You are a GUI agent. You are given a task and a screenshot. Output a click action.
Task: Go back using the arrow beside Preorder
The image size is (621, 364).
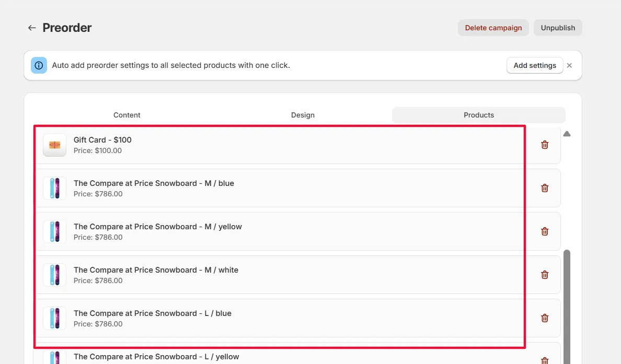click(x=32, y=28)
